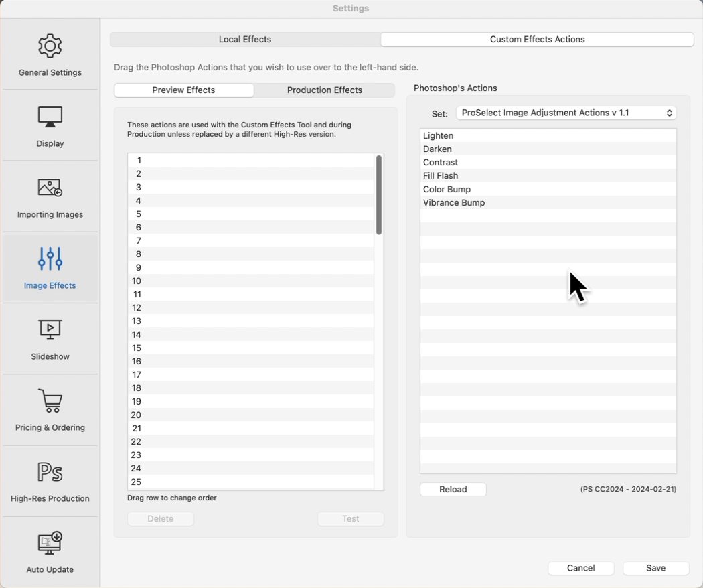Select Auto Update icon
Viewport: 703px width, 588px height.
50,543
